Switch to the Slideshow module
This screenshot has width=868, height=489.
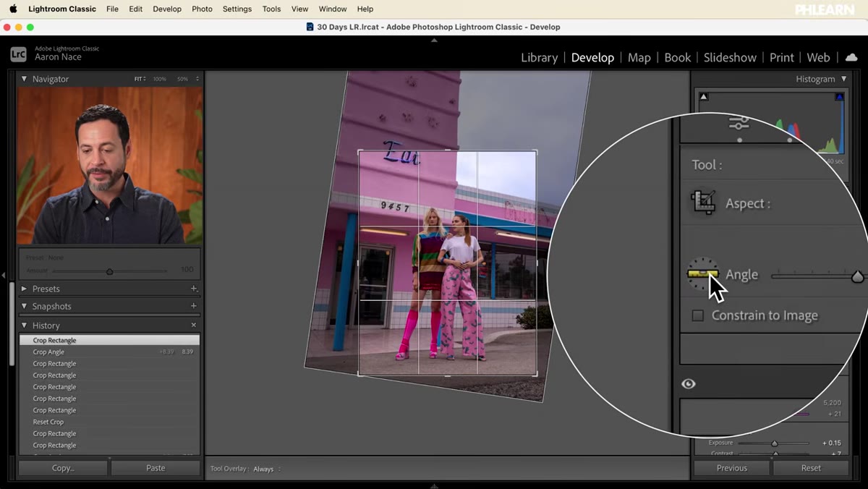(x=730, y=57)
